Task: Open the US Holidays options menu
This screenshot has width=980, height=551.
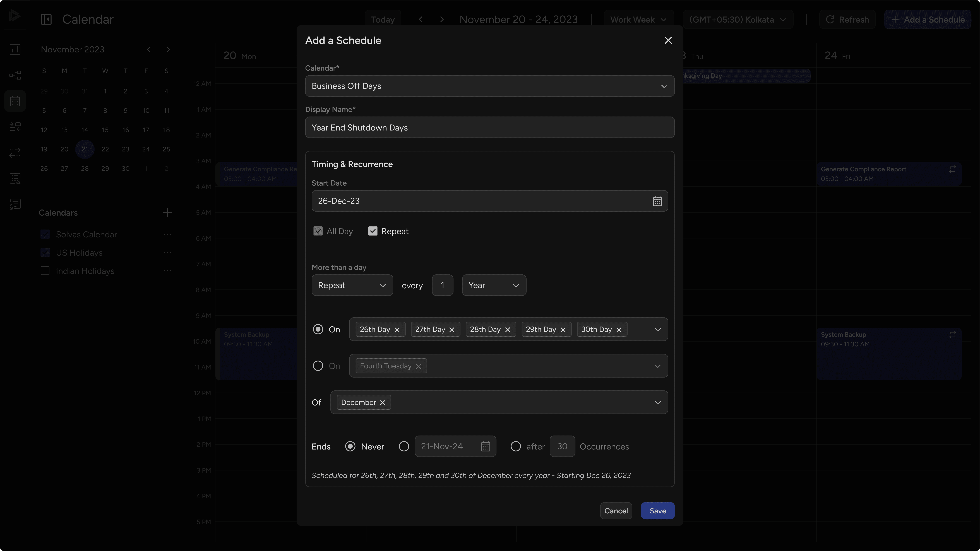Action: [x=168, y=252]
